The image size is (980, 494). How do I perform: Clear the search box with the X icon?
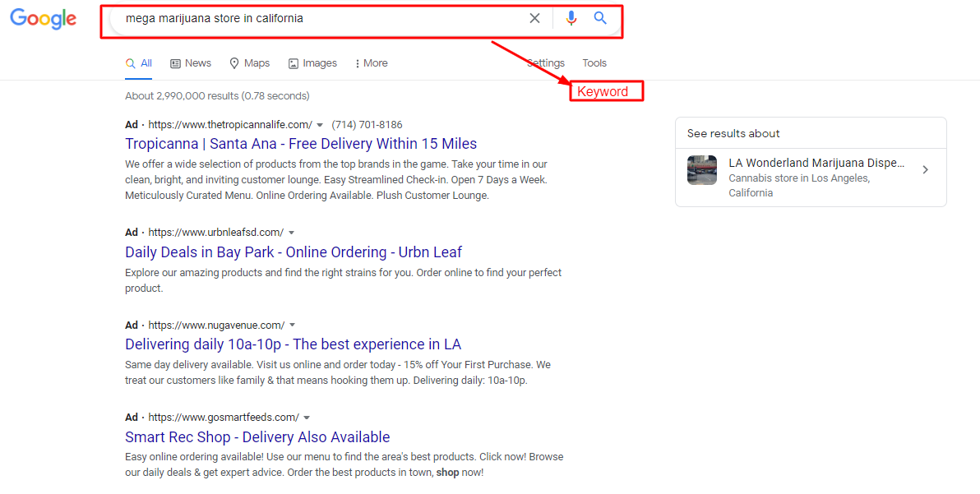[534, 18]
